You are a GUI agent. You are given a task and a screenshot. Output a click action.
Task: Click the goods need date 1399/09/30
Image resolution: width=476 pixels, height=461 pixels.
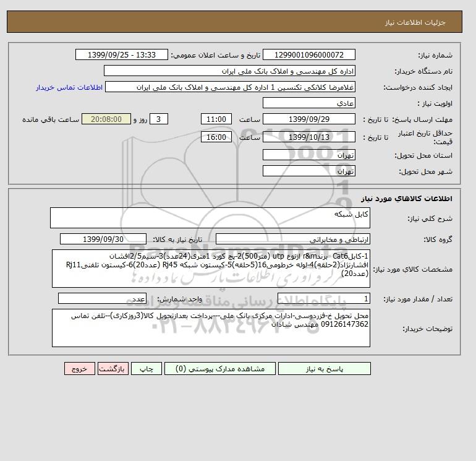pyautogui.click(x=103, y=239)
